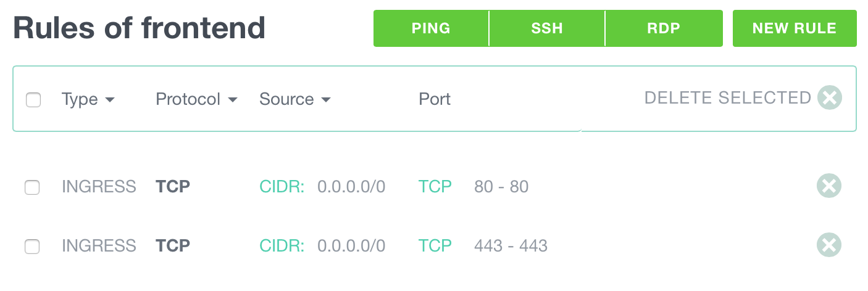The width and height of the screenshot is (868, 291).
Task: Toggle the select-all checkbox in header
Action: (x=33, y=99)
